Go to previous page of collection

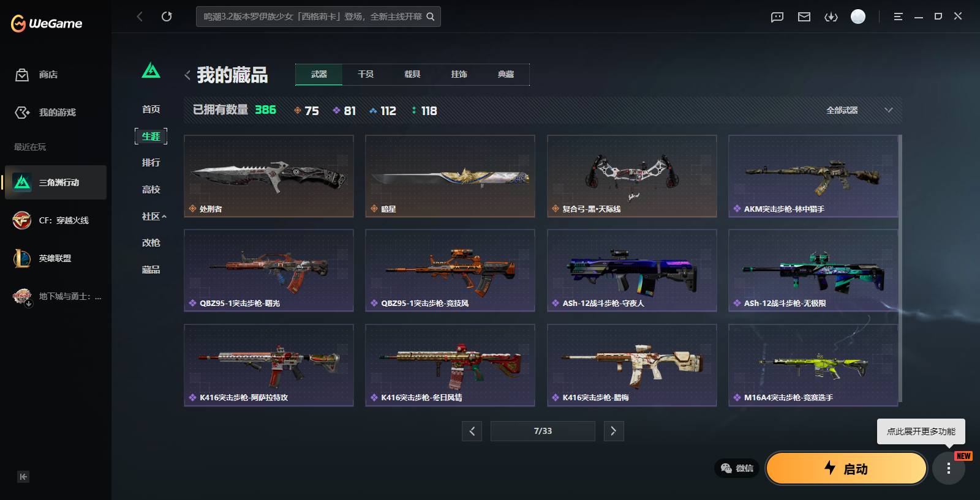[x=472, y=431]
